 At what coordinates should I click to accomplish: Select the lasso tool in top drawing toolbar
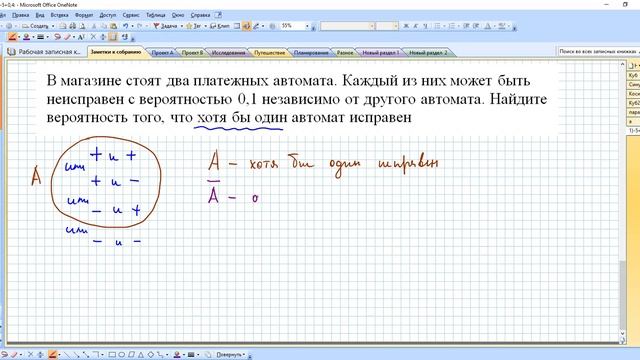point(57,37)
